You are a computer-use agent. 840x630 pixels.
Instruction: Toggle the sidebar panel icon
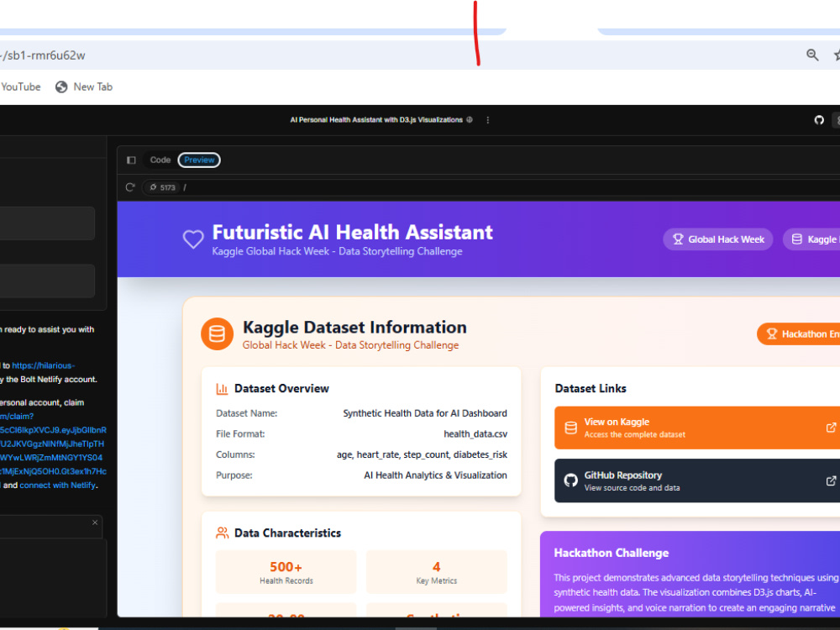point(131,160)
